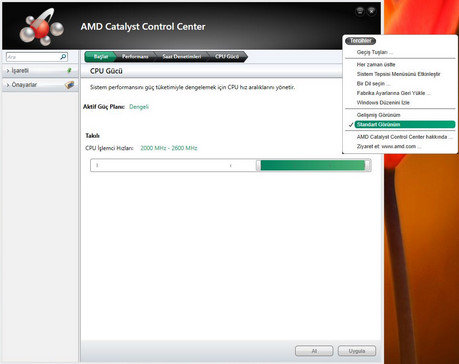Click the empty part of the CPU speed slider
This screenshot has height=364, width=459.
[x=173, y=165]
